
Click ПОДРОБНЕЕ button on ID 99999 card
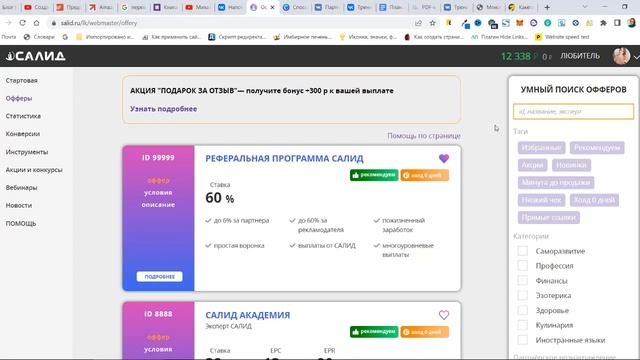pyautogui.click(x=159, y=276)
